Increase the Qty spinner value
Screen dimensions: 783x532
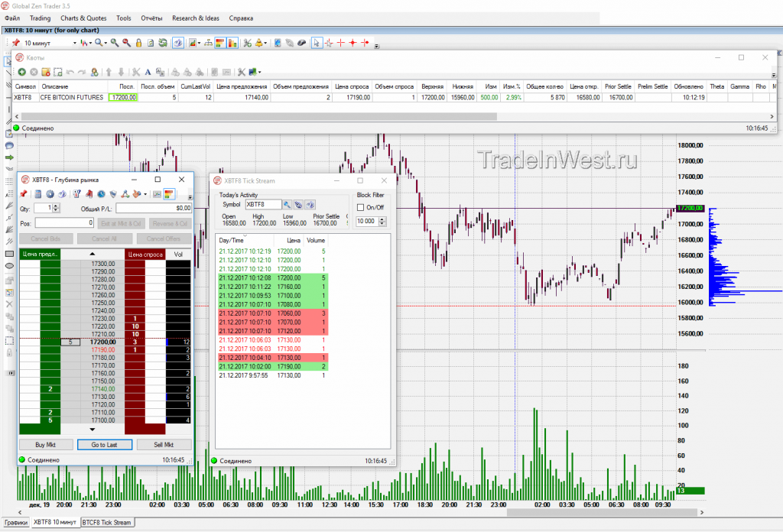point(56,205)
